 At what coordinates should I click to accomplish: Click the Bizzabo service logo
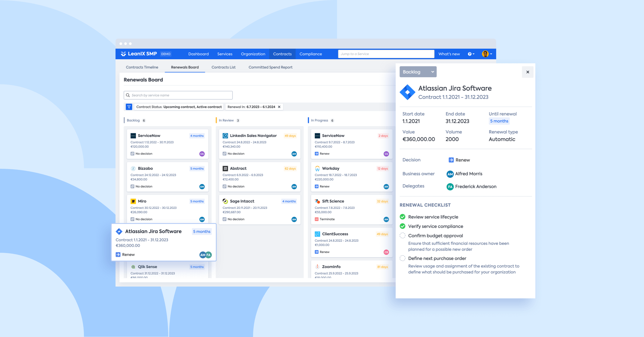tap(133, 169)
